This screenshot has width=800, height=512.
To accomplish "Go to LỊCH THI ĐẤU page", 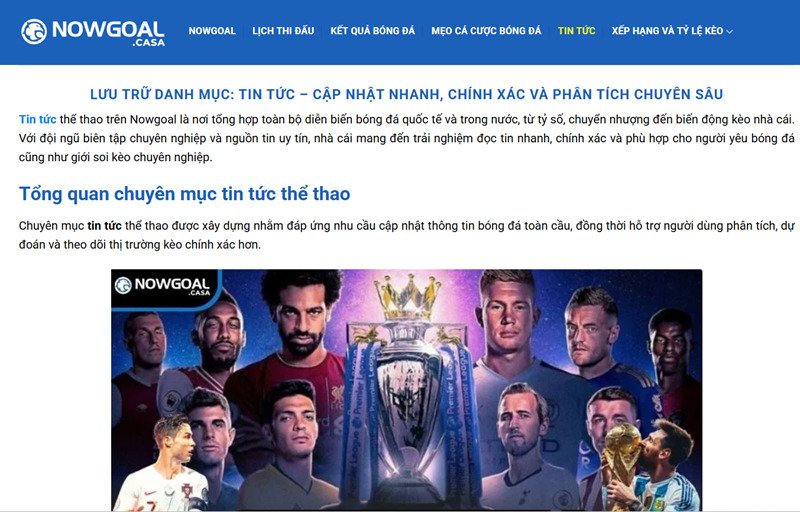I will [283, 31].
